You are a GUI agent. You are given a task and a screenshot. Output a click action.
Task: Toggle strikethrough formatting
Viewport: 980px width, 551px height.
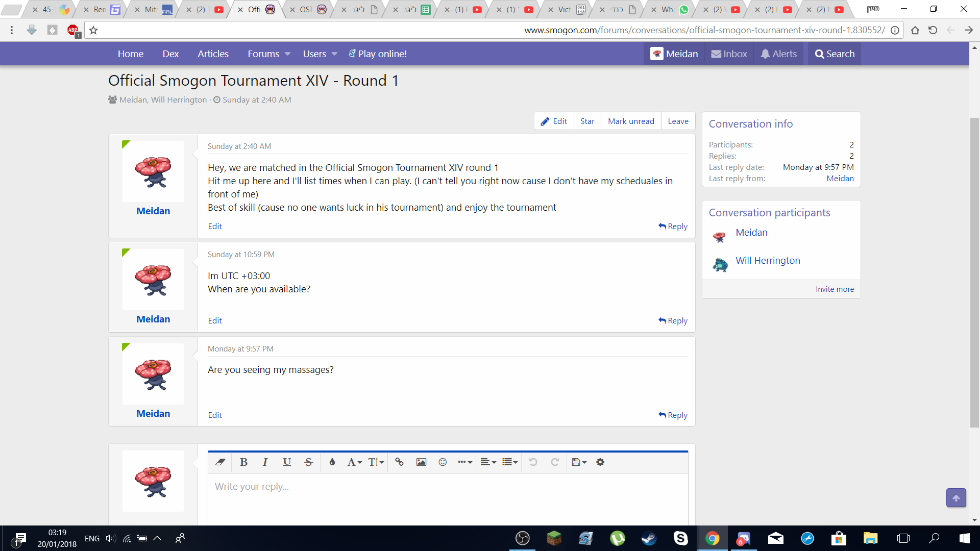pos(308,462)
